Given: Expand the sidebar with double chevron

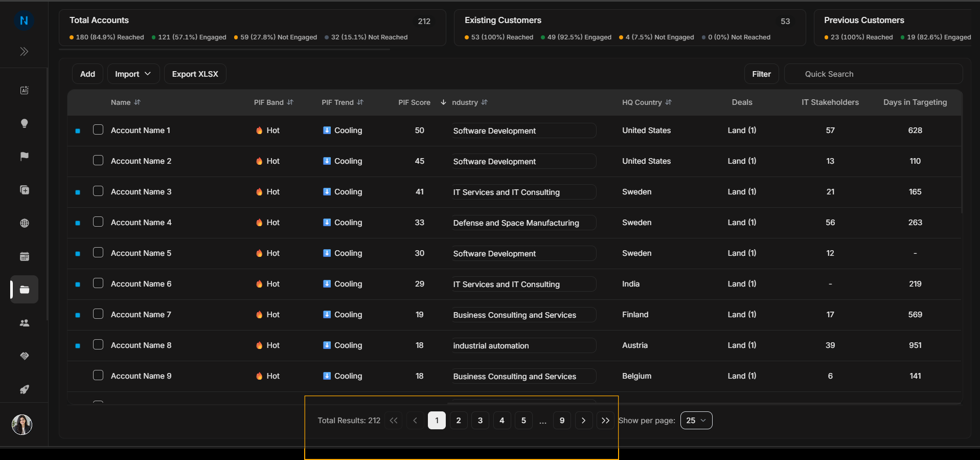Looking at the screenshot, I should (x=24, y=51).
